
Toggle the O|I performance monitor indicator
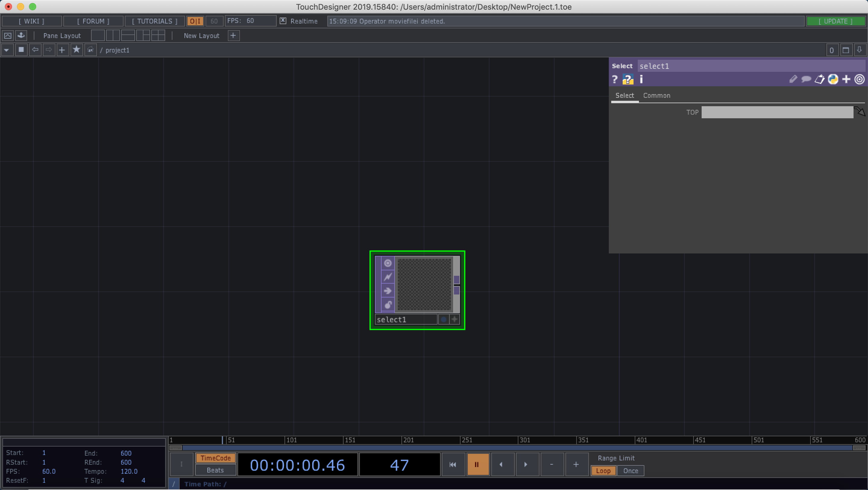[x=195, y=21]
